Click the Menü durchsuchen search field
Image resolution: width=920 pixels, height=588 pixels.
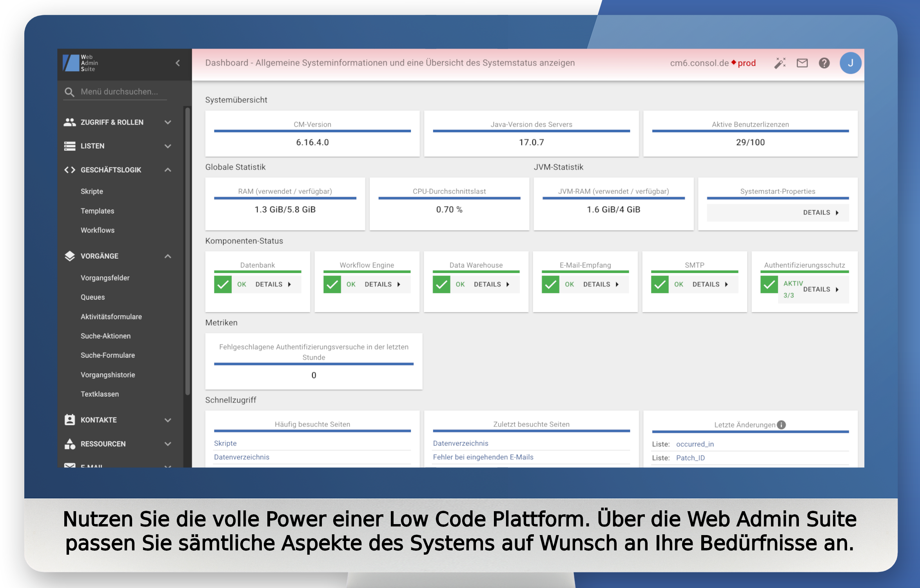tap(120, 92)
